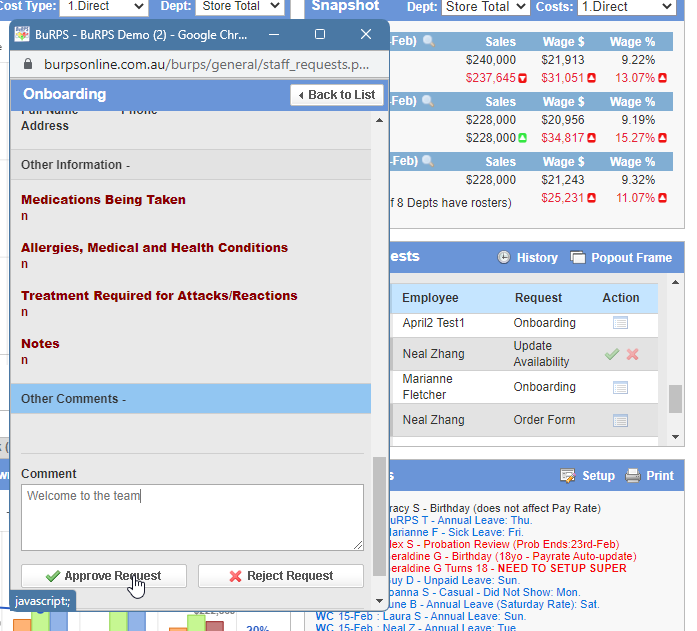This screenshot has width=697, height=631.
Task: Click the site padlock icon in address bar
Action: point(28,64)
